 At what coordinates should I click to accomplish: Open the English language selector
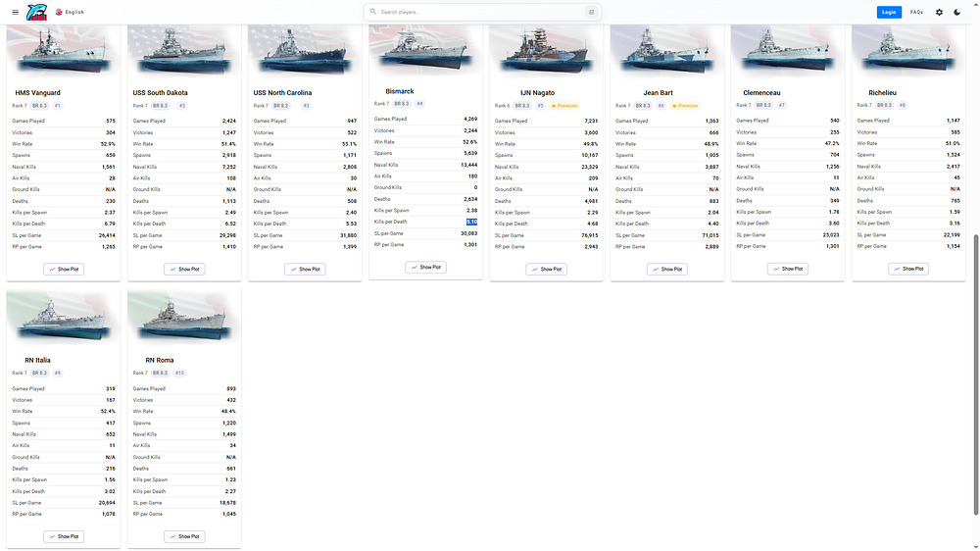click(x=70, y=12)
